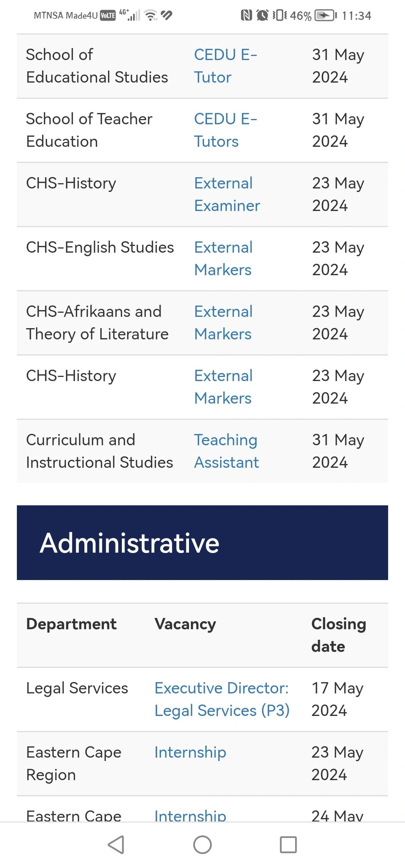Tap the battery indicator in status bar

pos(325,15)
